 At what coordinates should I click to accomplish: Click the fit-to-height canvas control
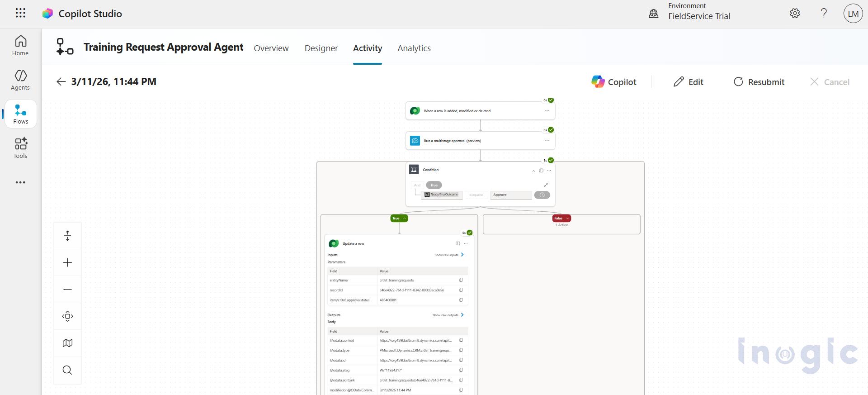(x=67, y=236)
